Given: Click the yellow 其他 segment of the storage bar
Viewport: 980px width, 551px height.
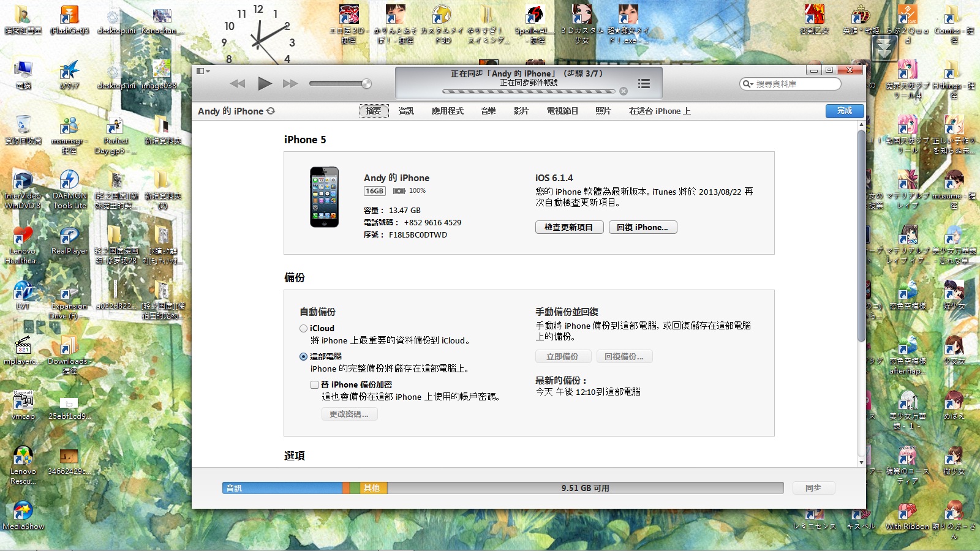Looking at the screenshot, I should coord(374,488).
